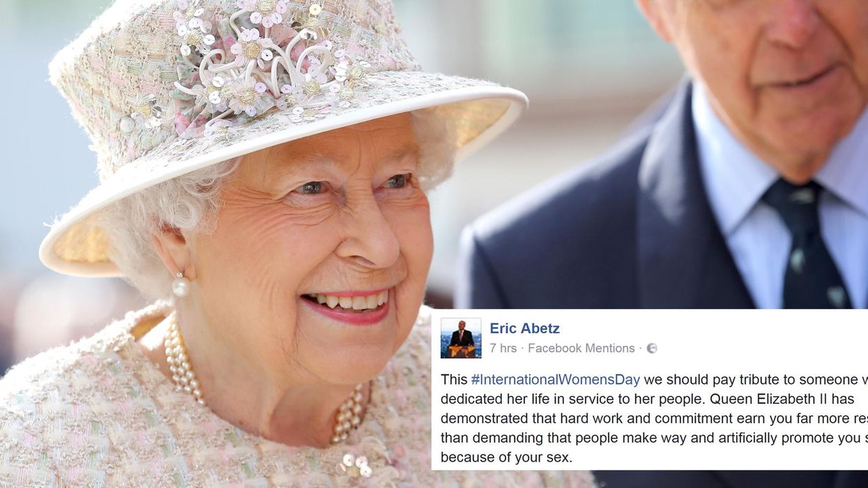Click the Queen's pearl earring

click(x=181, y=285)
